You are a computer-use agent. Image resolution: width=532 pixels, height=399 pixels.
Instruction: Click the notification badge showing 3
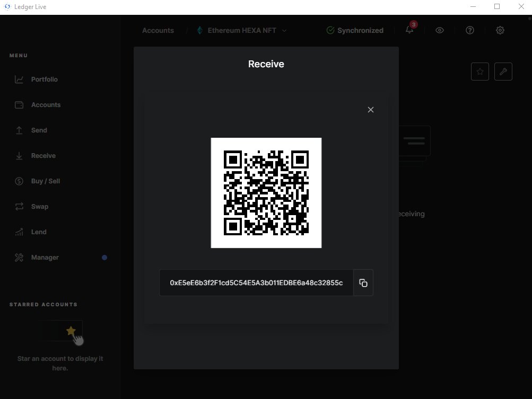pyautogui.click(x=413, y=24)
